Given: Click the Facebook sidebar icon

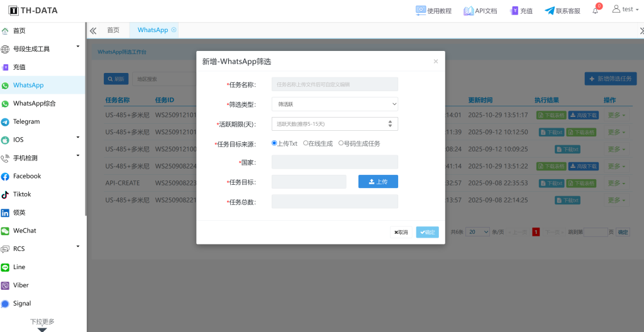Looking at the screenshot, I should click(5, 176).
